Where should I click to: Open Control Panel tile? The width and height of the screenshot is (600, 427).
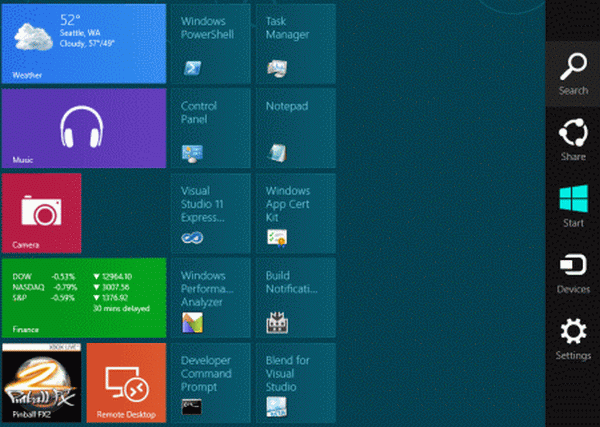[x=211, y=128]
